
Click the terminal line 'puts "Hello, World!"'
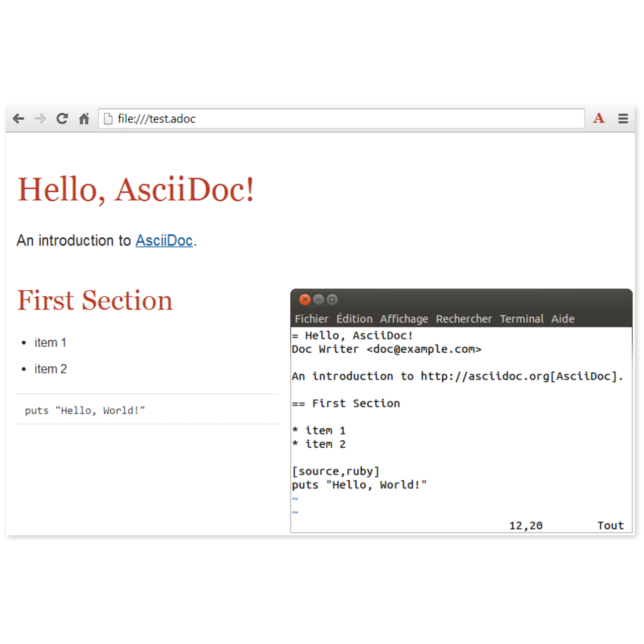(x=359, y=485)
